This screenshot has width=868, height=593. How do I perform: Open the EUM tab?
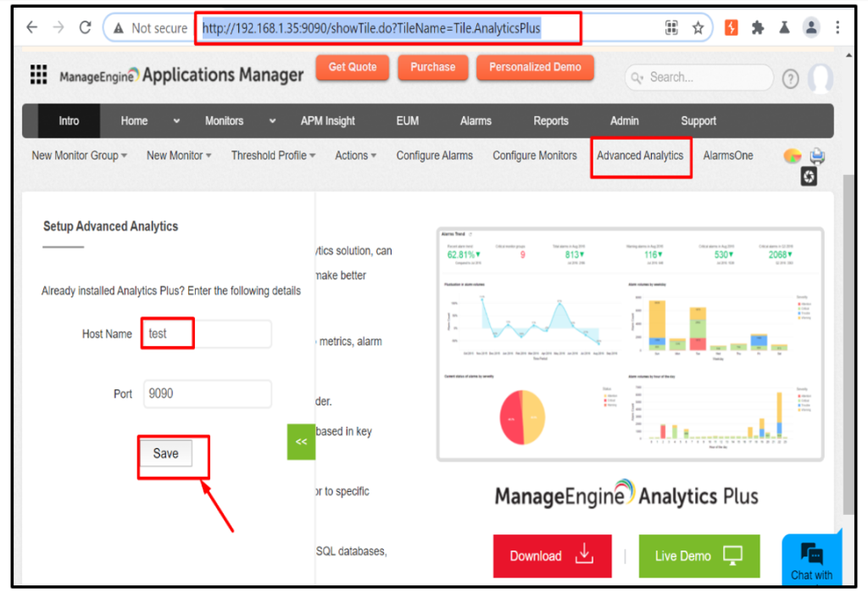tap(408, 120)
